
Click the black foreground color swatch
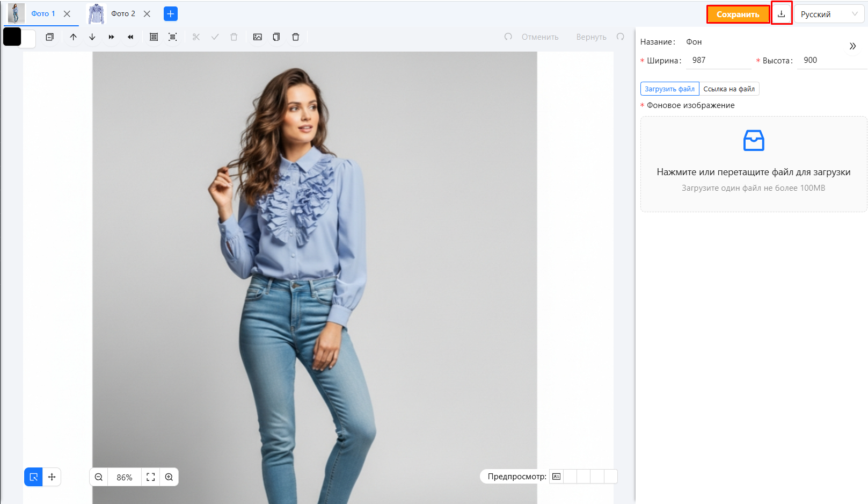12,37
